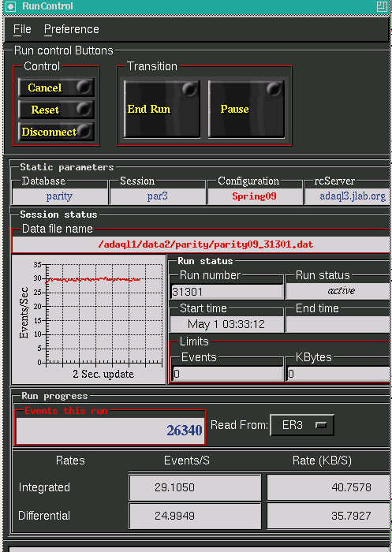Viewport: 392px width, 552px height.
Task: Click the Cancel control button
Action: (x=56, y=88)
